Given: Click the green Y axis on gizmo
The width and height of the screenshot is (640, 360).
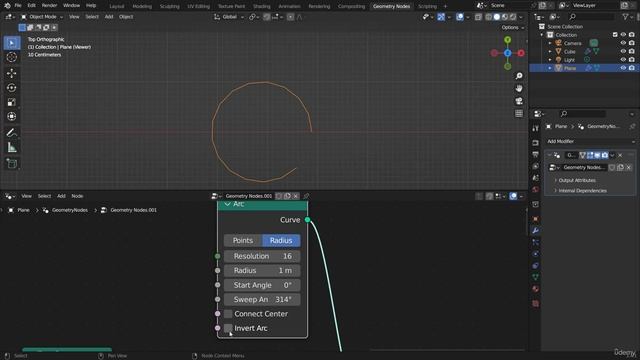Looking at the screenshot, I should coord(507,40).
